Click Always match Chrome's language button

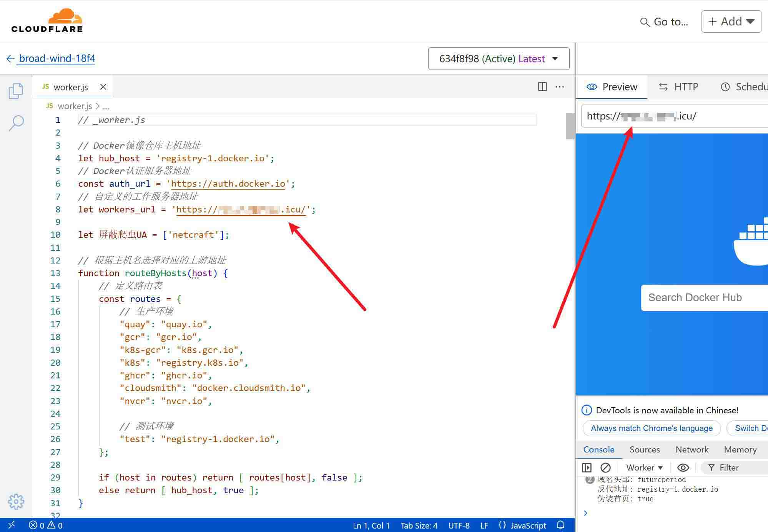coord(652,428)
